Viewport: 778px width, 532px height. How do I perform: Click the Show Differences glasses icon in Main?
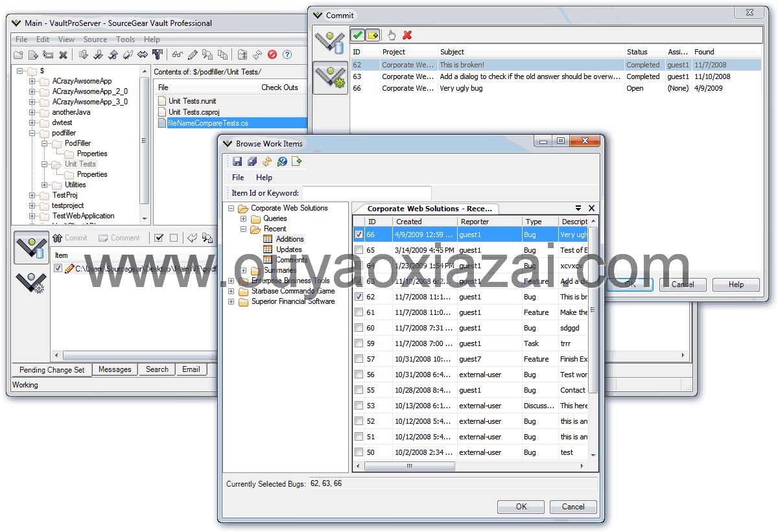point(177,55)
